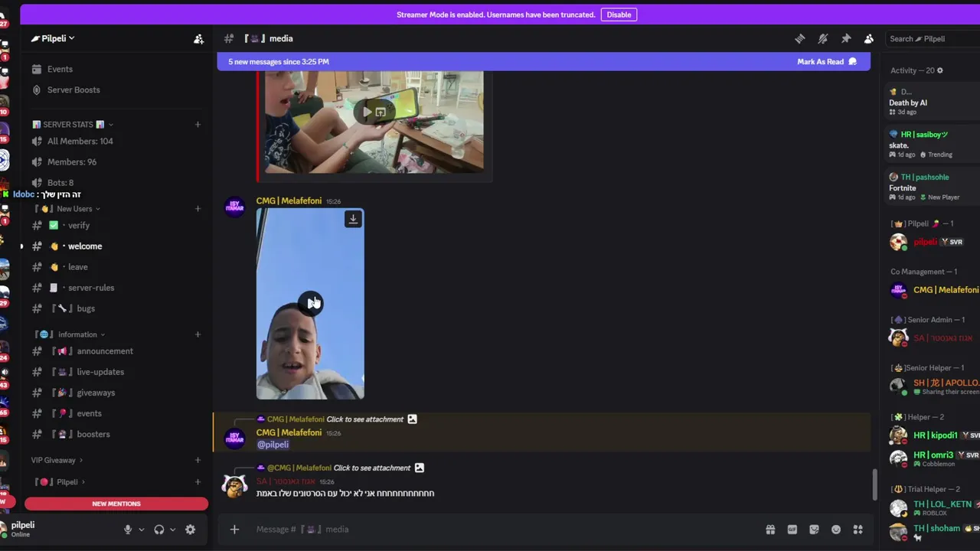Click the chat scrollbar thumb
The image size is (980, 551).
(874, 484)
